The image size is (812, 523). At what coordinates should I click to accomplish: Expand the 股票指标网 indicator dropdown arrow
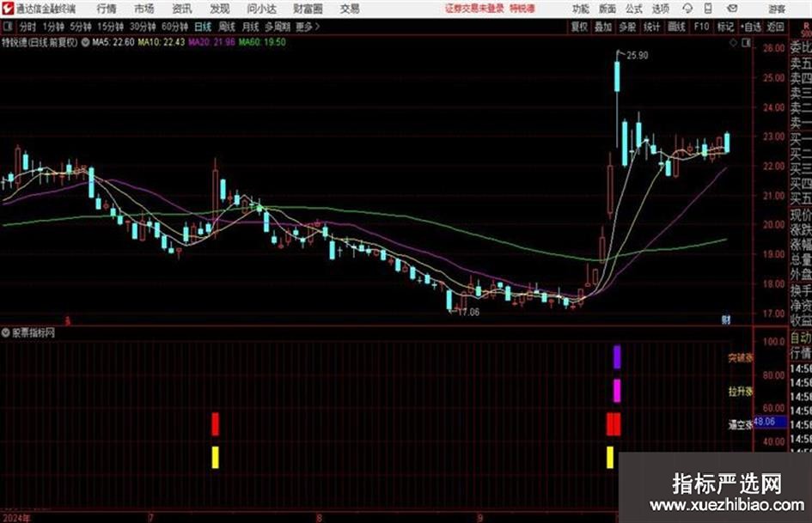point(6,333)
